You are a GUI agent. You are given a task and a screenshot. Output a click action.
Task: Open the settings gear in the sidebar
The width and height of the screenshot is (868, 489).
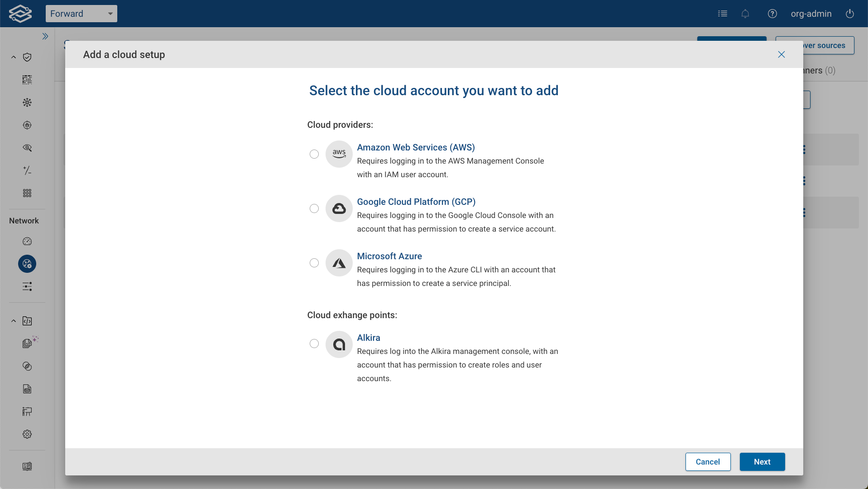tap(27, 434)
